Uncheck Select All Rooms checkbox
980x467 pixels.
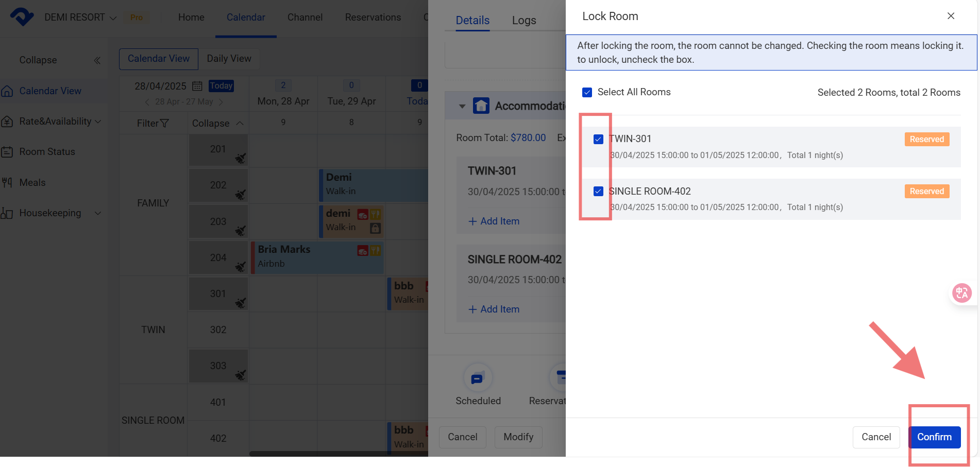coord(587,93)
